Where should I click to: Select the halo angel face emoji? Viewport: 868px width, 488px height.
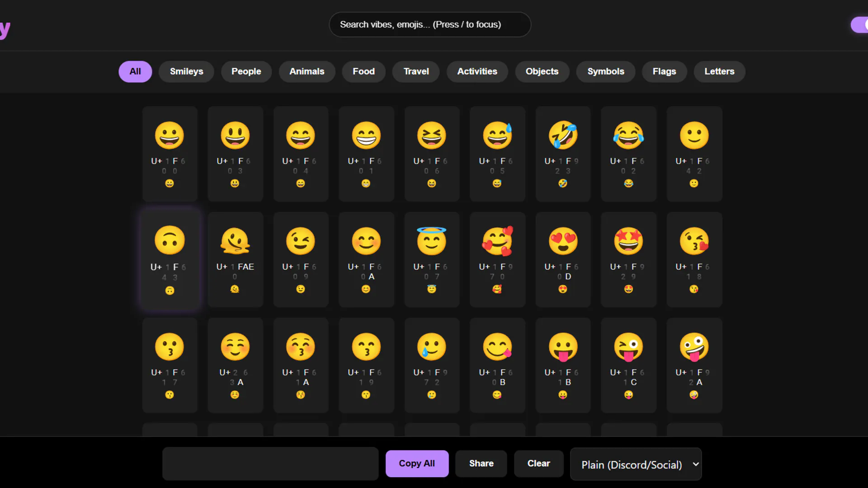432,260
